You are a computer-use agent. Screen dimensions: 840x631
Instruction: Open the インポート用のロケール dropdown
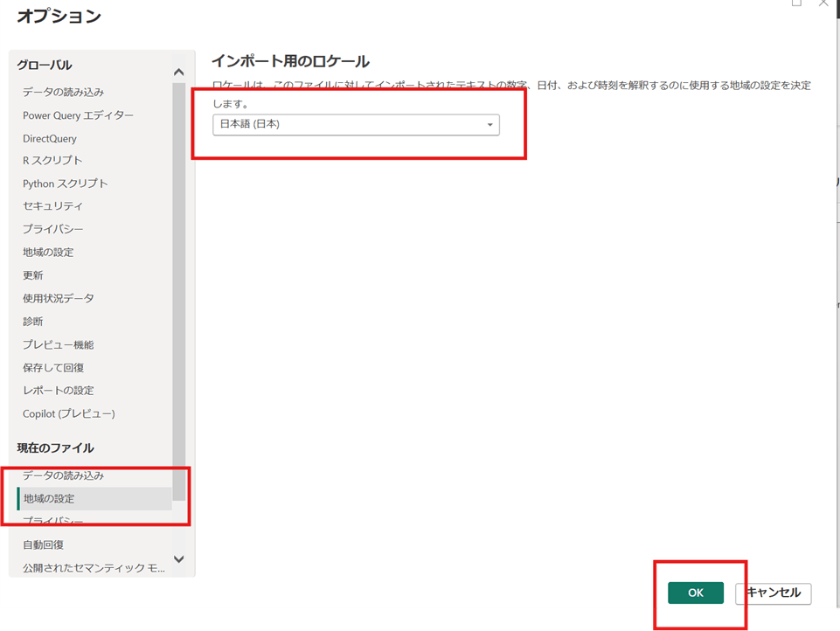pyautogui.click(x=356, y=125)
